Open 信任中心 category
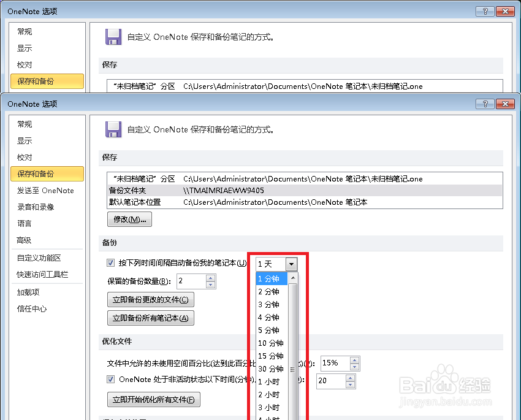 [x=47, y=309]
